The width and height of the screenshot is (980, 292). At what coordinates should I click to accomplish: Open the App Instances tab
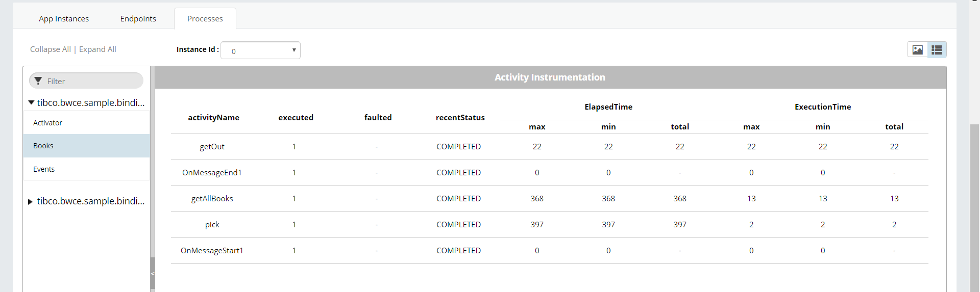point(64,18)
